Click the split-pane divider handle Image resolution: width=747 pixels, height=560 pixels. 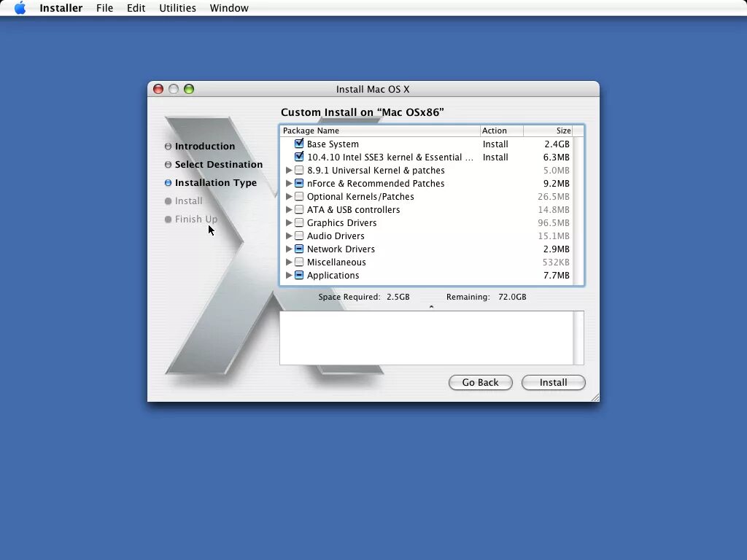pos(431,307)
